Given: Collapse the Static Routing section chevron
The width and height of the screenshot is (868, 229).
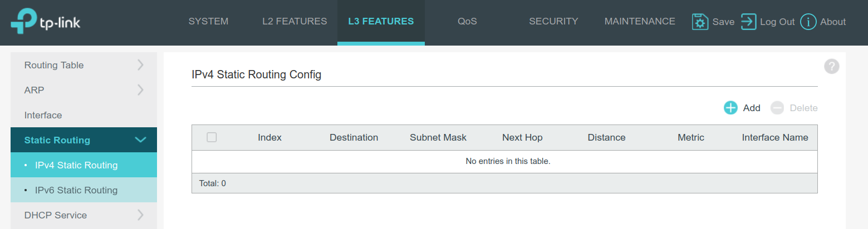Looking at the screenshot, I should pos(140,140).
